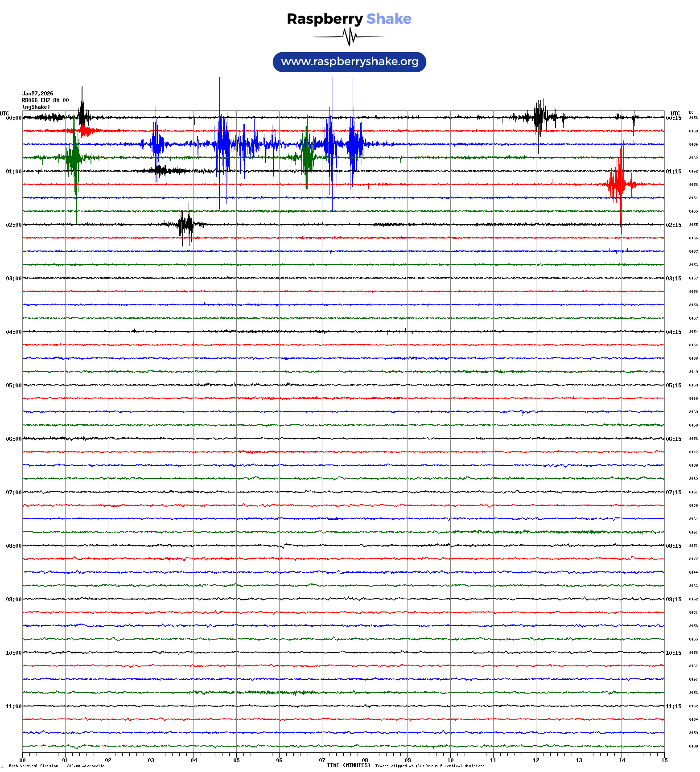Click the minute 15 tick label at bottom
Screen dimensions: 700x772
click(x=664, y=760)
